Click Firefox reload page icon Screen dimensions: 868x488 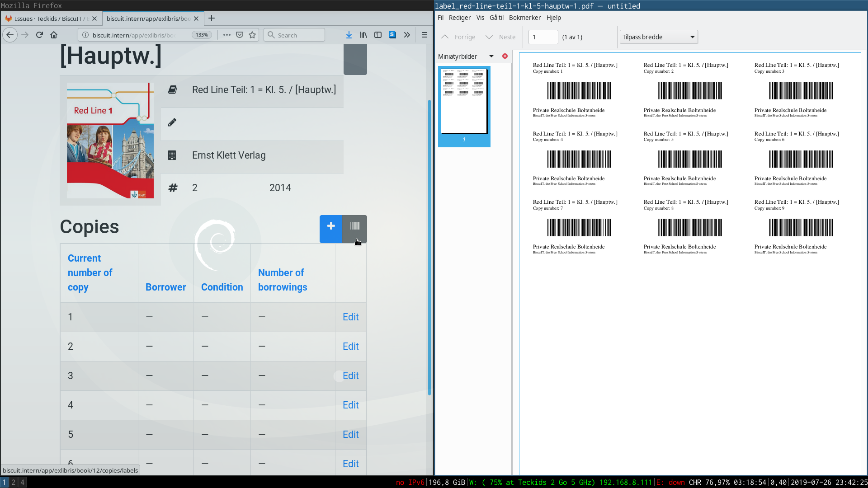pos(39,35)
